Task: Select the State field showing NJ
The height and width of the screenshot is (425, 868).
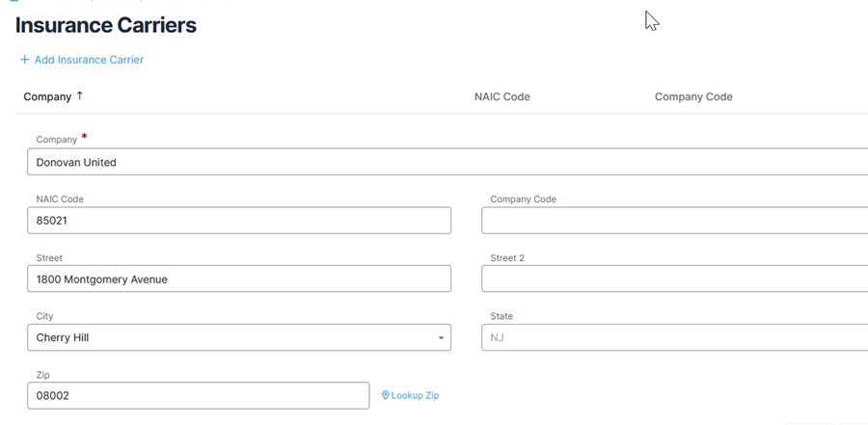Action: pyautogui.click(x=675, y=337)
